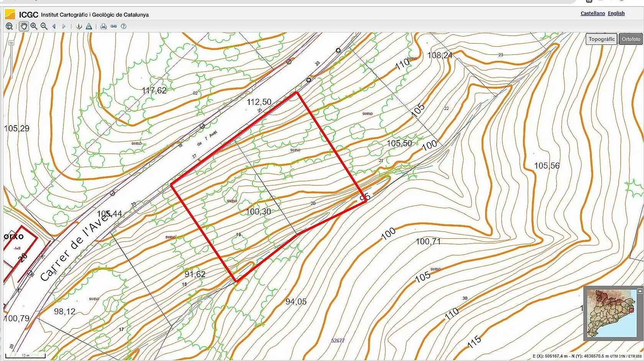Viewport: 644px width, 361px height.
Task: Click elevation point label 112,50
Action: click(259, 102)
